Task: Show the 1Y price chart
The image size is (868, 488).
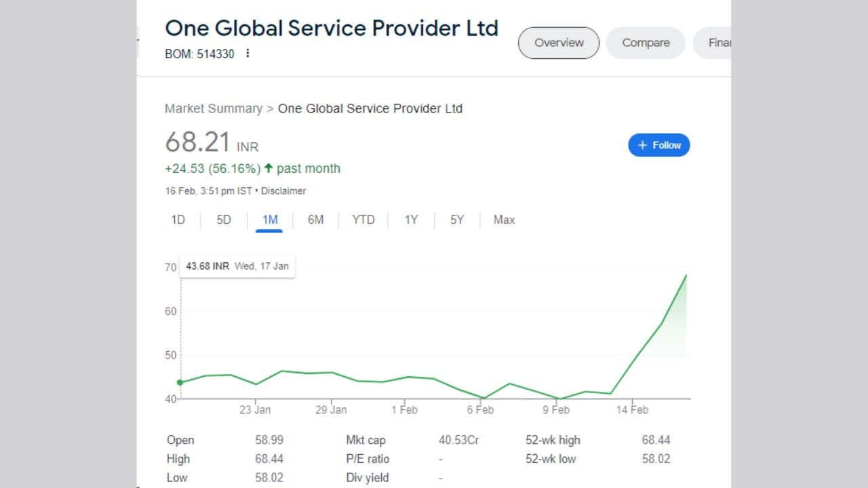Action: 411,220
